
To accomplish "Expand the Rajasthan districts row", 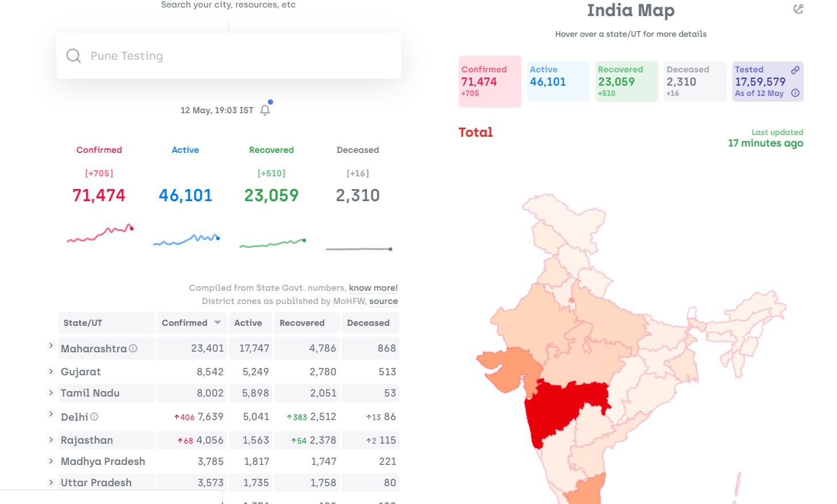I will [x=51, y=440].
